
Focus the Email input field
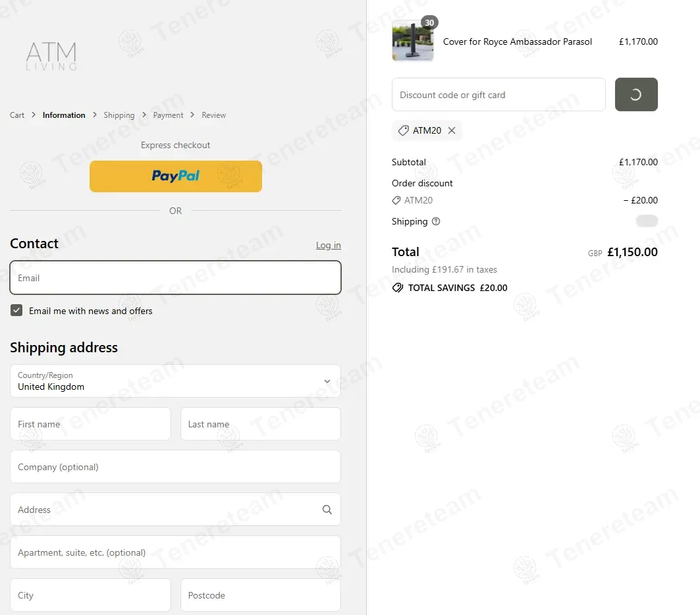(x=175, y=278)
